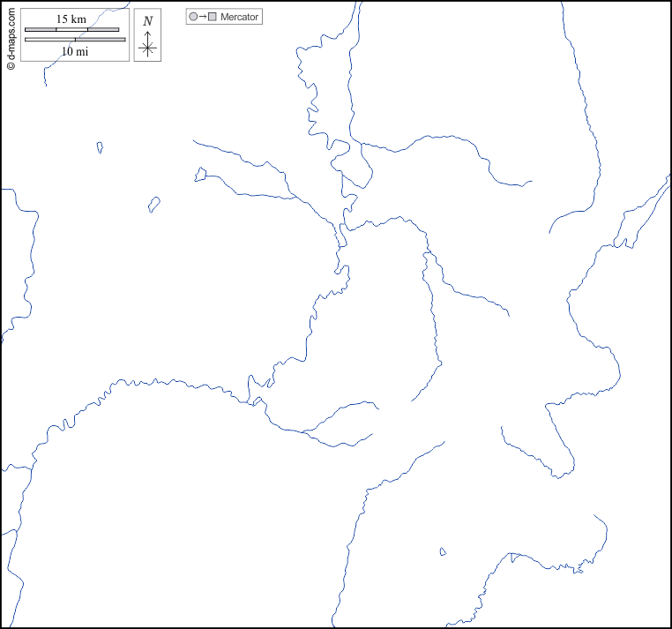Open the d-maps.com copyright link
This screenshot has width=672, height=629.
[x=11, y=37]
